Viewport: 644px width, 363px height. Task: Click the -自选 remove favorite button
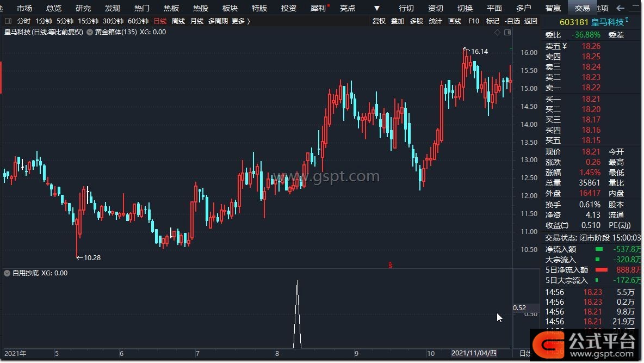[x=512, y=21]
